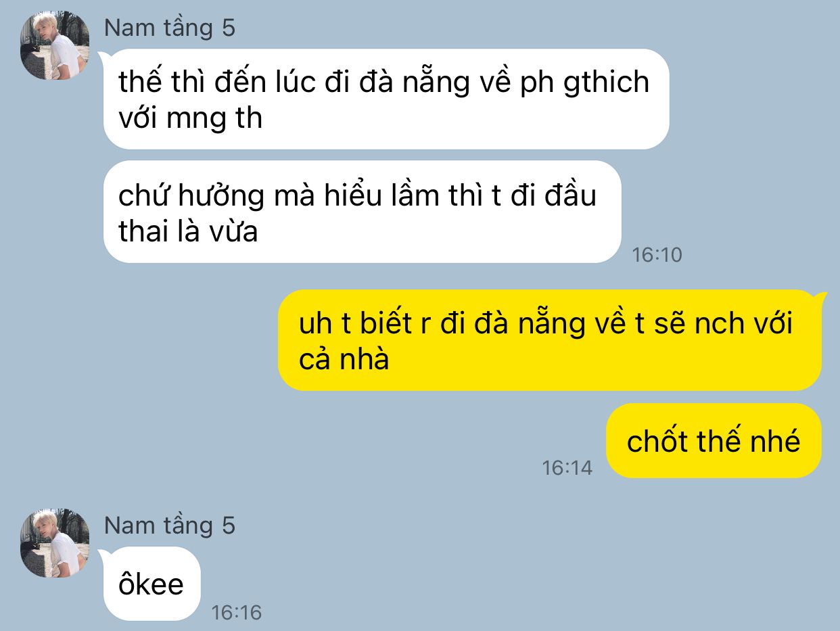Tap the yellow 'chốt thế nhé' bubble

click(x=714, y=441)
